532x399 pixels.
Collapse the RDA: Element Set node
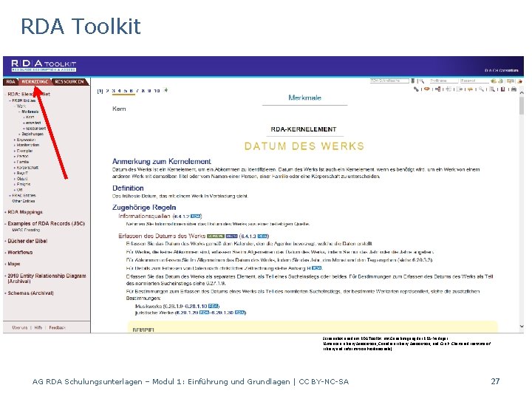pos(6,95)
